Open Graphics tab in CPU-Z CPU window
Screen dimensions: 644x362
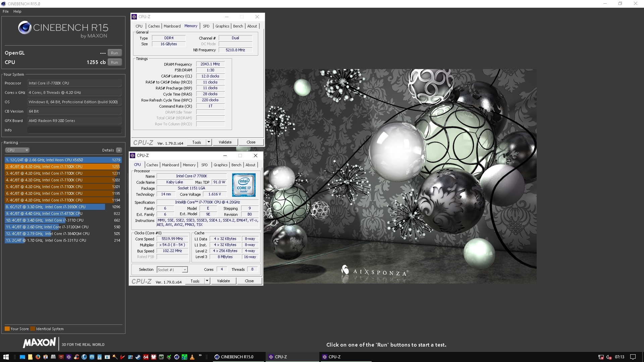[x=220, y=165]
